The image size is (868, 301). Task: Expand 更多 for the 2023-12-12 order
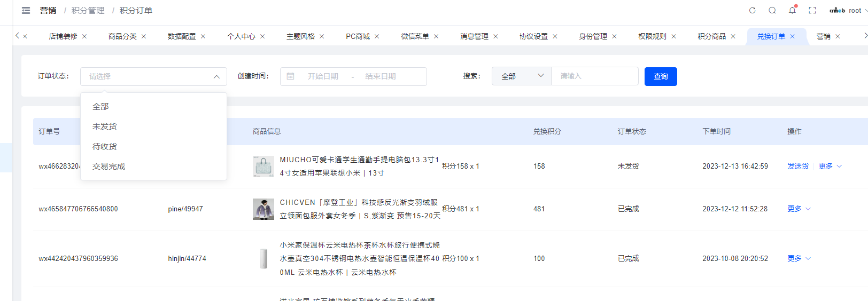[x=799, y=209]
